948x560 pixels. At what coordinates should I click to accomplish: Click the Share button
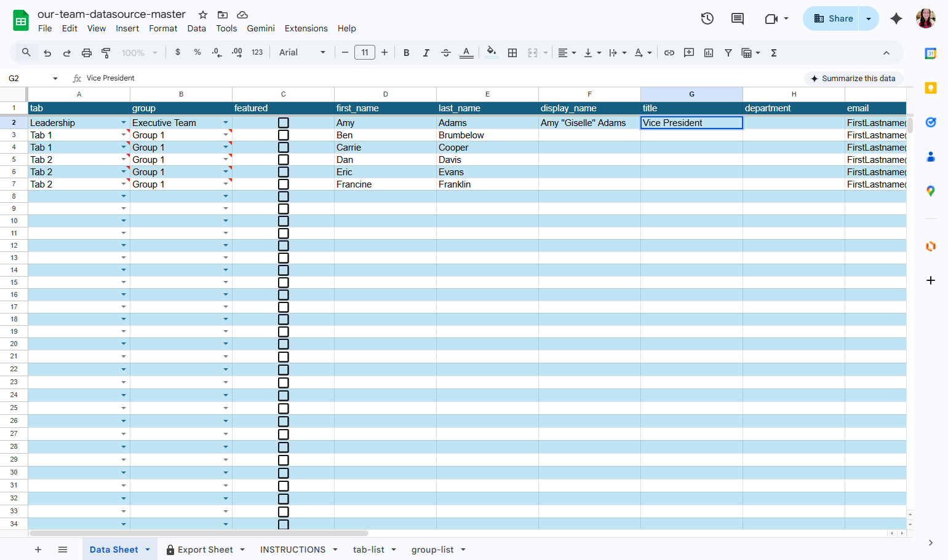click(x=832, y=18)
